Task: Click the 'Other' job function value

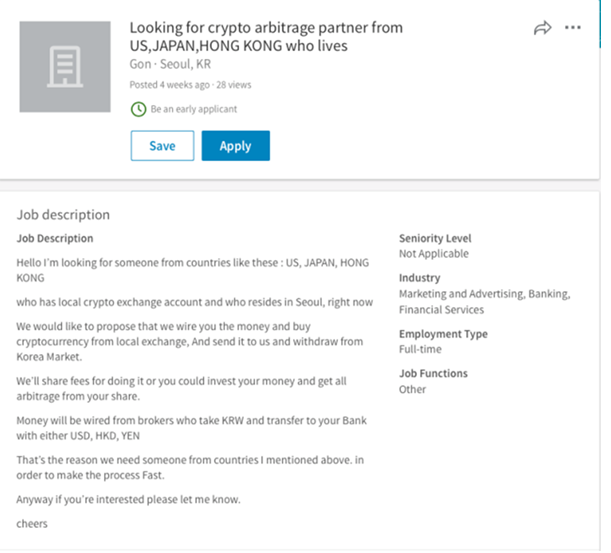Action: [x=413, y=389]
